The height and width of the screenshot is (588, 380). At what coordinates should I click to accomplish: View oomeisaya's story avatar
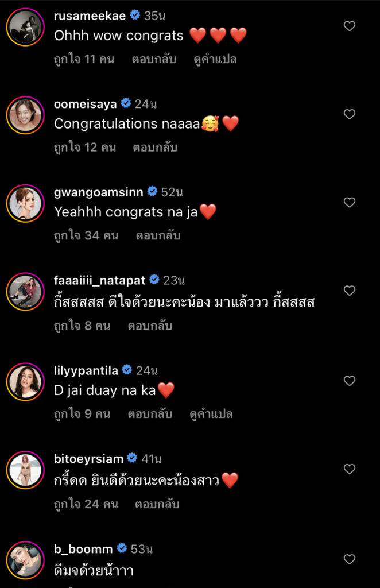tap(25, 115)
